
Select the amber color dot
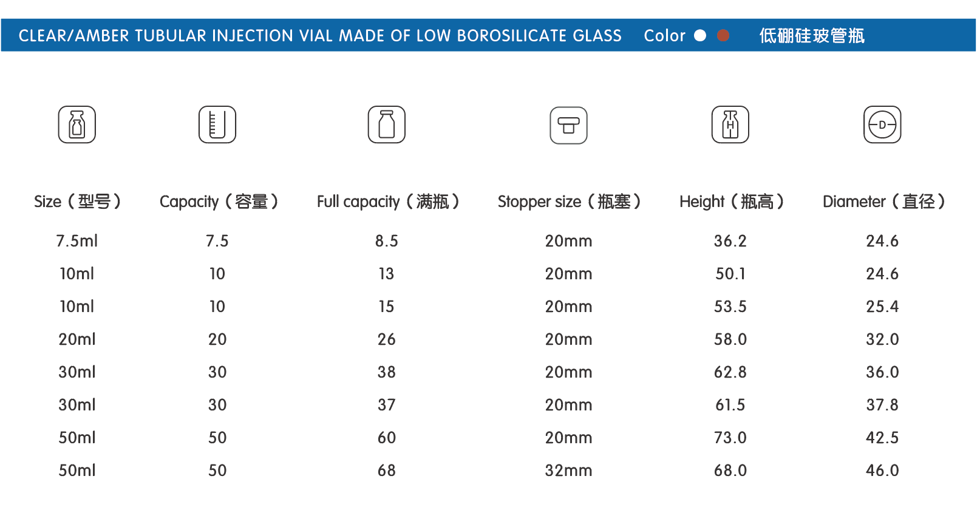723,35
